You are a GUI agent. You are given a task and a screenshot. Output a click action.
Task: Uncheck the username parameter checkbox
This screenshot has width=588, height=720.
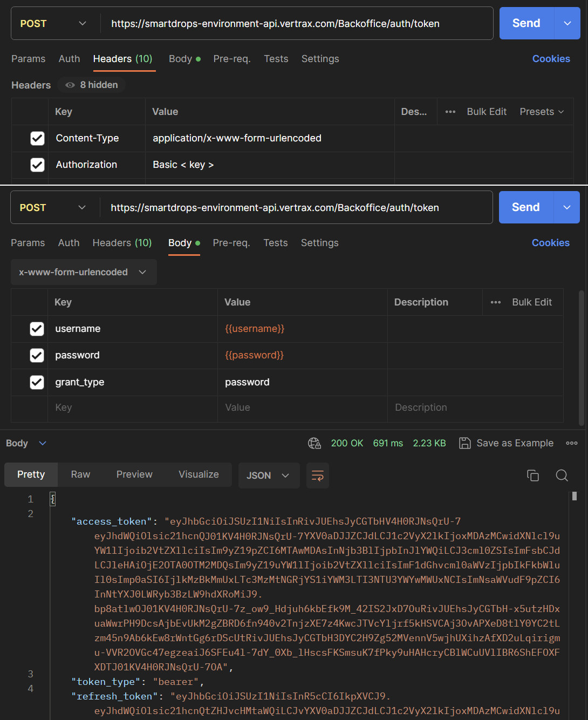click(37, 329)
